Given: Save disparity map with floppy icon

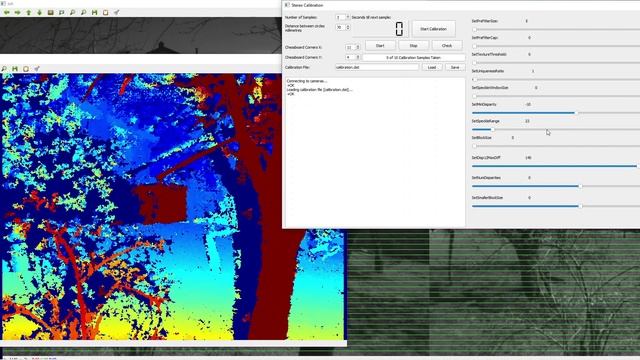Looking at the screenshot, I should (x=15, y=69).
